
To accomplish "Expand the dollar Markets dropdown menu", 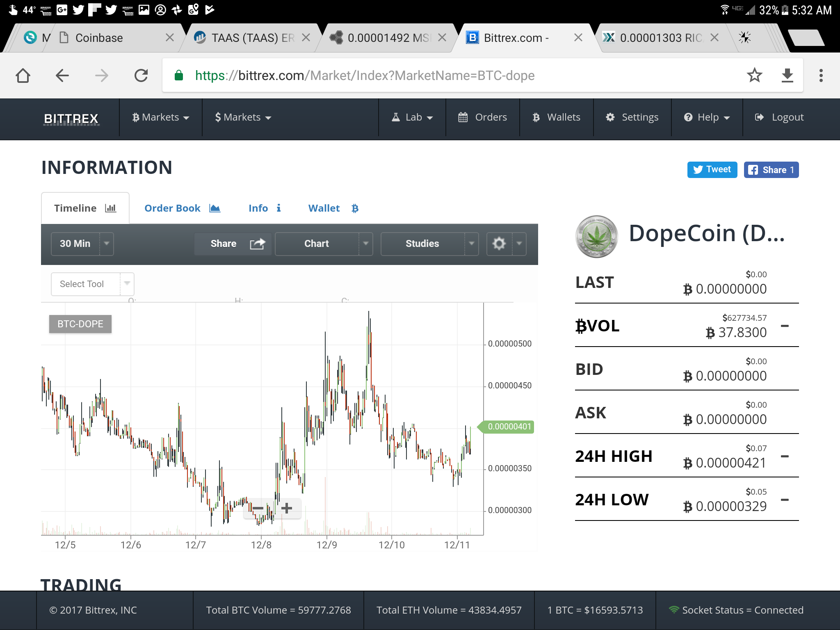I will (243, 117).
